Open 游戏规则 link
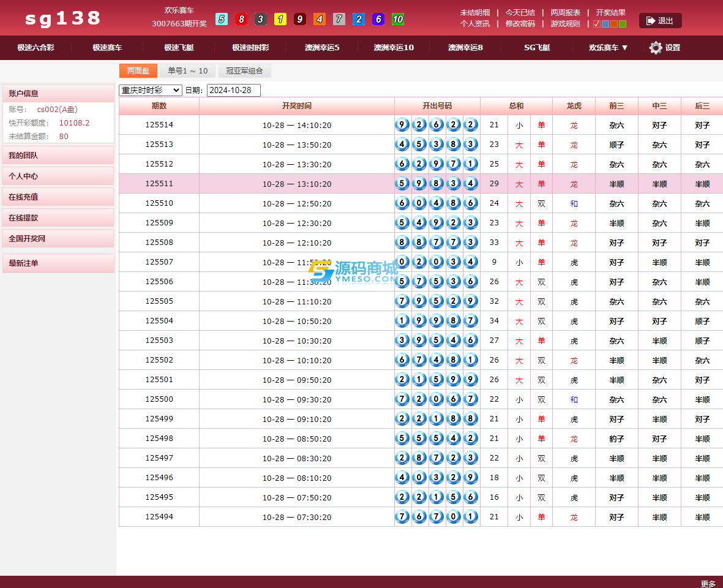The height and width of the screenshot is (588, 723). (x=565, y=23)
